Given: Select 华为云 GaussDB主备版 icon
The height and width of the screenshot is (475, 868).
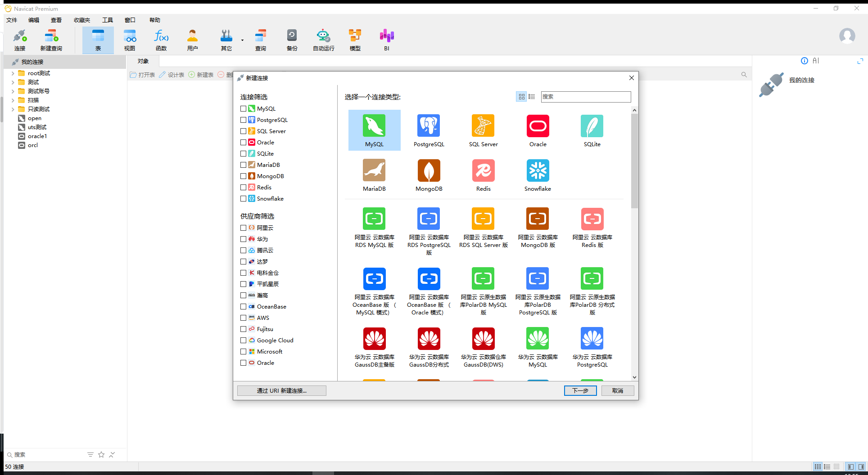Looking at the screenshot, I should (374, 338).
